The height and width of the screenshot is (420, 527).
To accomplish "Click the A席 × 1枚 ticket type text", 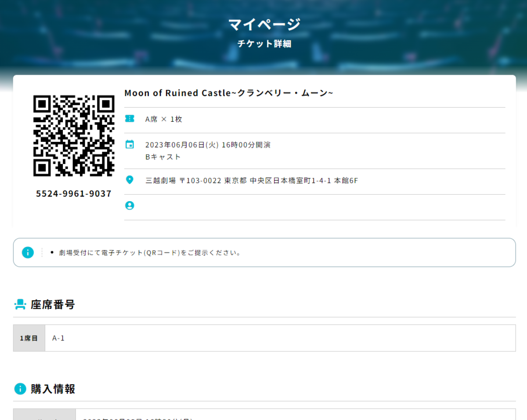I will [x=163, y=119].
